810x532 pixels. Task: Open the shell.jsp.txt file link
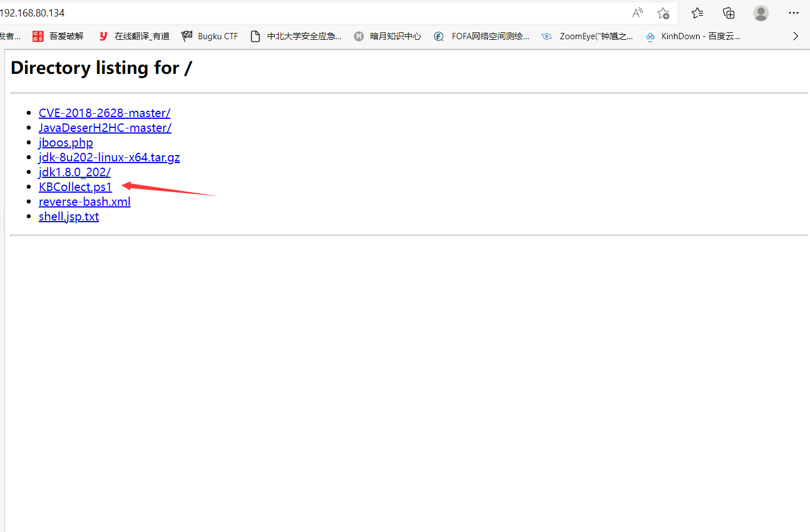coord(69,217)
